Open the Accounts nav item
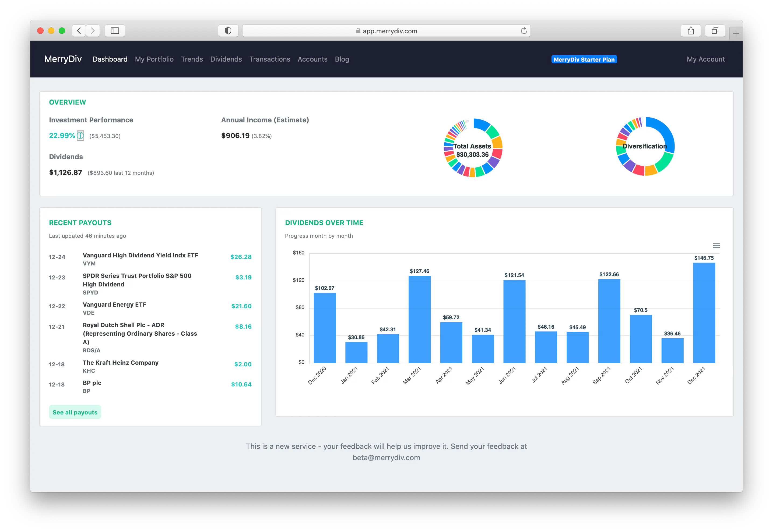Image resolution: width=773 pixels, height=532 pixels. pos(312,59)
